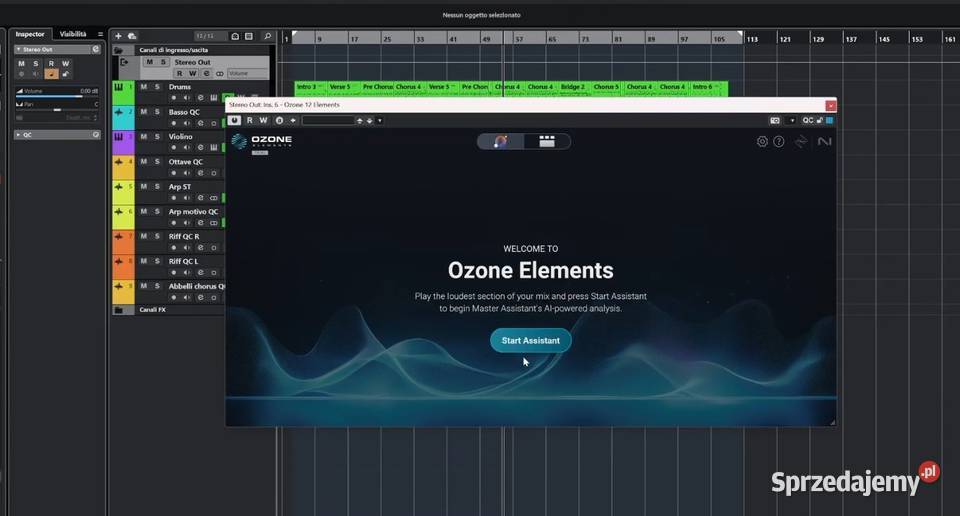Collapse the Stereo Out inspector section
Image resolution: width=960 pixels, height=516 pixels.
click(18, 50)
